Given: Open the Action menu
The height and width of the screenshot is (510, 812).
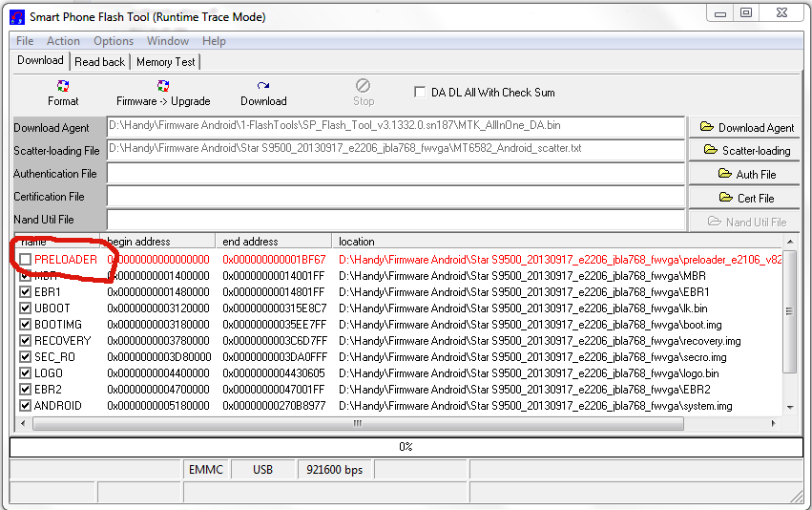Looking at the screenshot, I should (63, 41).
